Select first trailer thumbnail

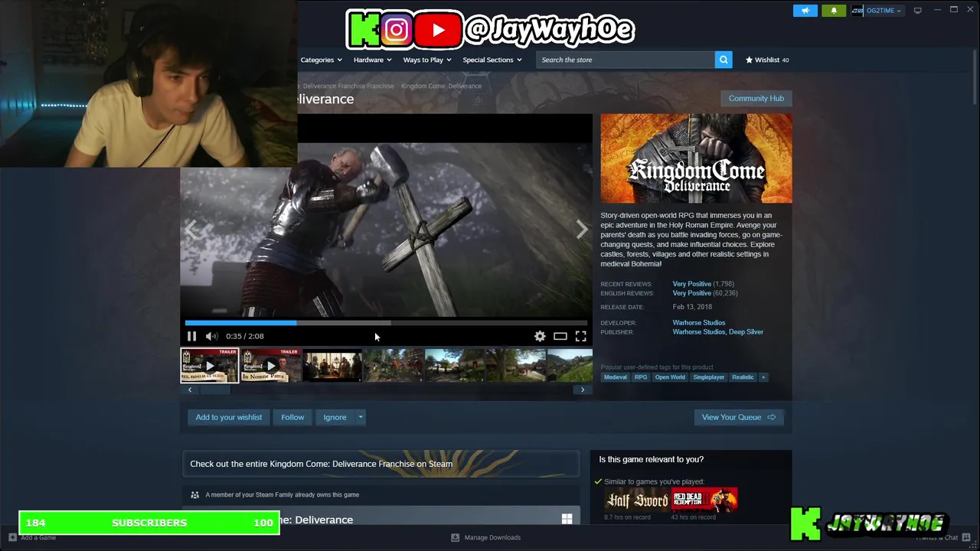tap(210, 365)
